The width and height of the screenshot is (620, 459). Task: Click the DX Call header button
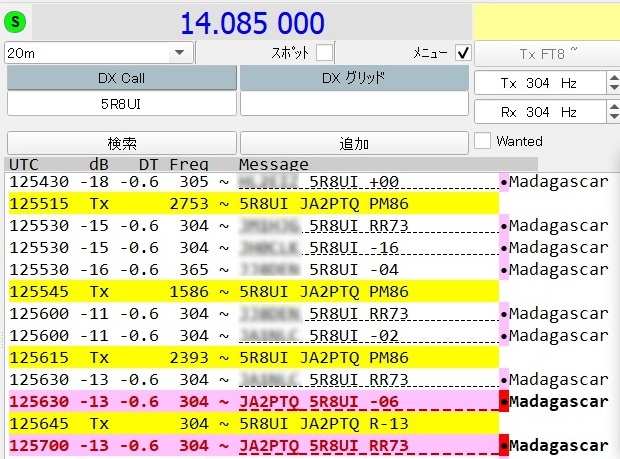pyautogui.click(x=121, y=77)
